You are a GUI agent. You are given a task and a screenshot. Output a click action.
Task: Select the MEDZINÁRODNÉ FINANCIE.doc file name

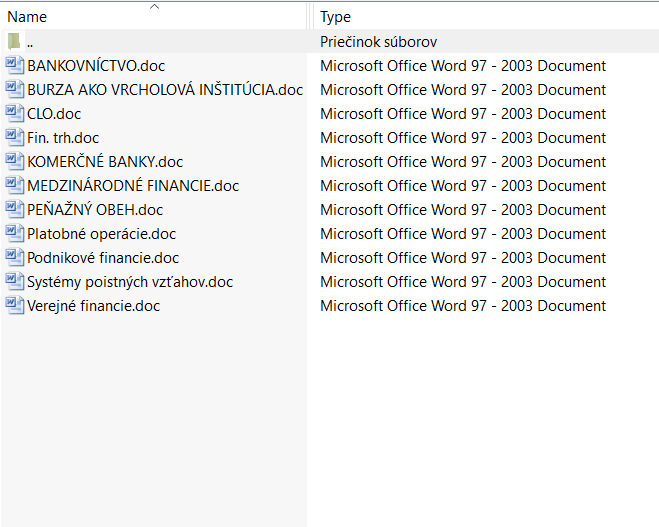[133, 186]
